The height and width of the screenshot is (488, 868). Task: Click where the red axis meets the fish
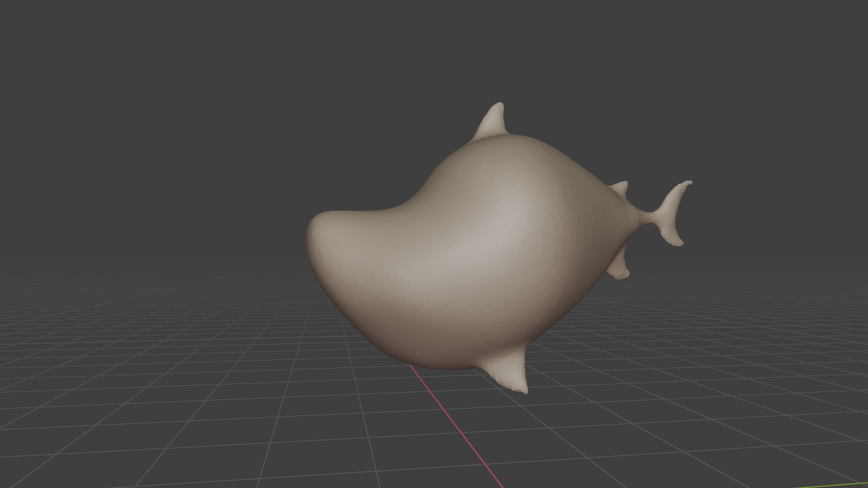coord(410,365)
